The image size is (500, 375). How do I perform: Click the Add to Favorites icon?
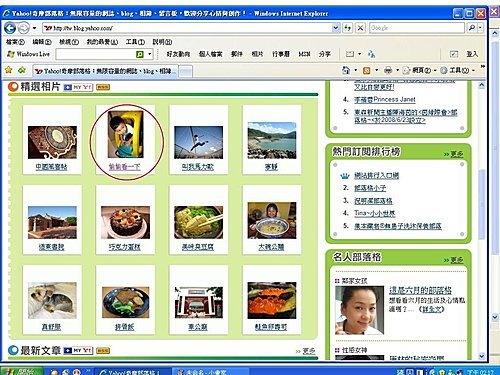22,70
